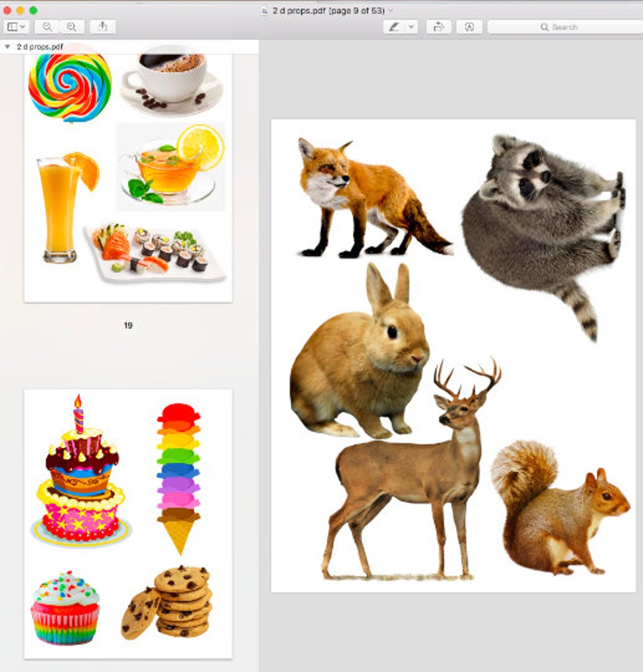643x672 pixels.
Task: Minimize via the yellow traffic light button
Action: tap(19, 10)
